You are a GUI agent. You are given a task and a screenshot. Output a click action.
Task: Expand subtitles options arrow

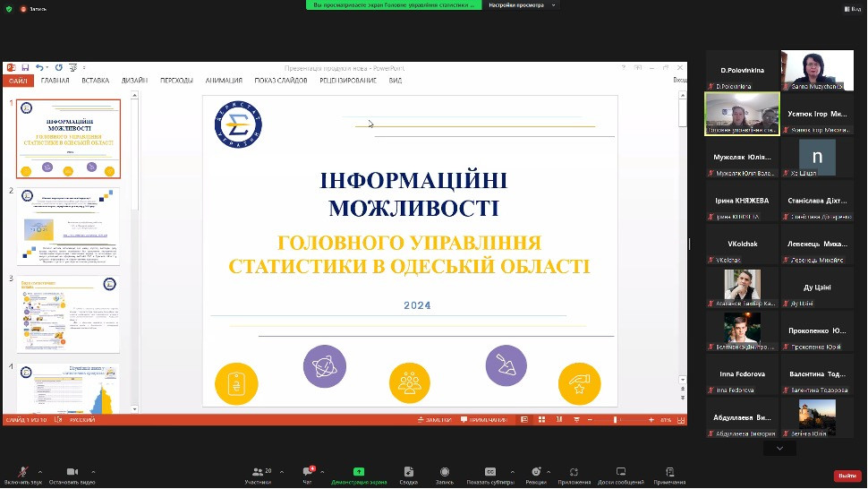pos(512,472)
